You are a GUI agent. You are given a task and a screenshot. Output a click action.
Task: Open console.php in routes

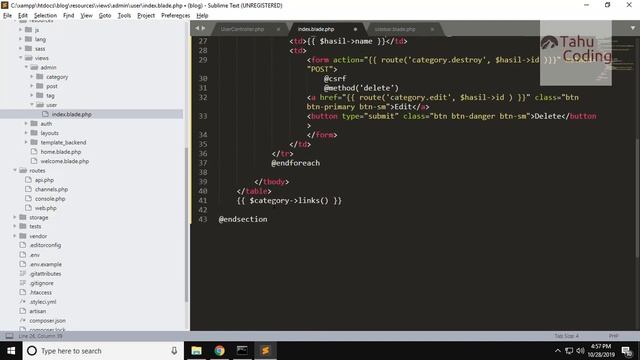[x=50, y=199]
